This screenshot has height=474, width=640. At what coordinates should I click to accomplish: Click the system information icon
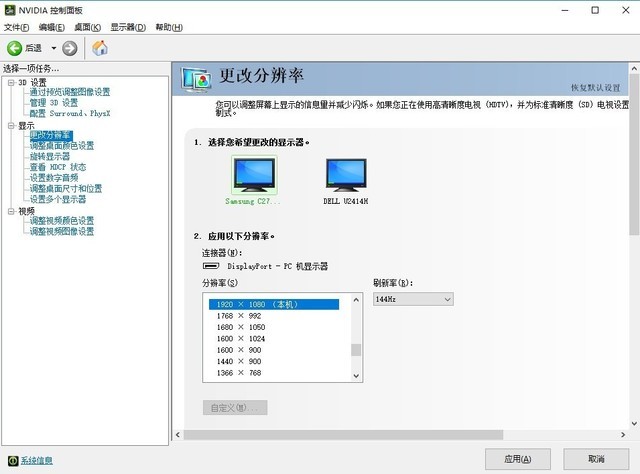click(13, 461)
